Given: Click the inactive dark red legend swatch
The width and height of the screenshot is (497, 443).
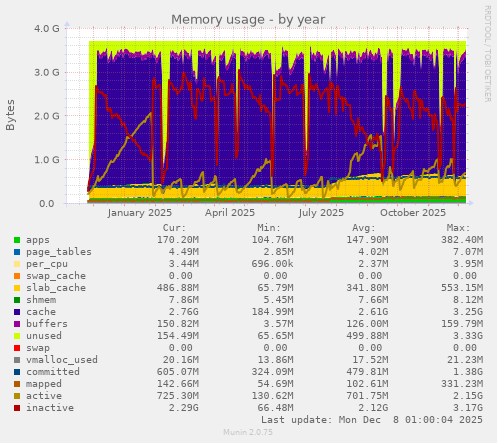Looking at the screenshot, I should tap(17, 408).
